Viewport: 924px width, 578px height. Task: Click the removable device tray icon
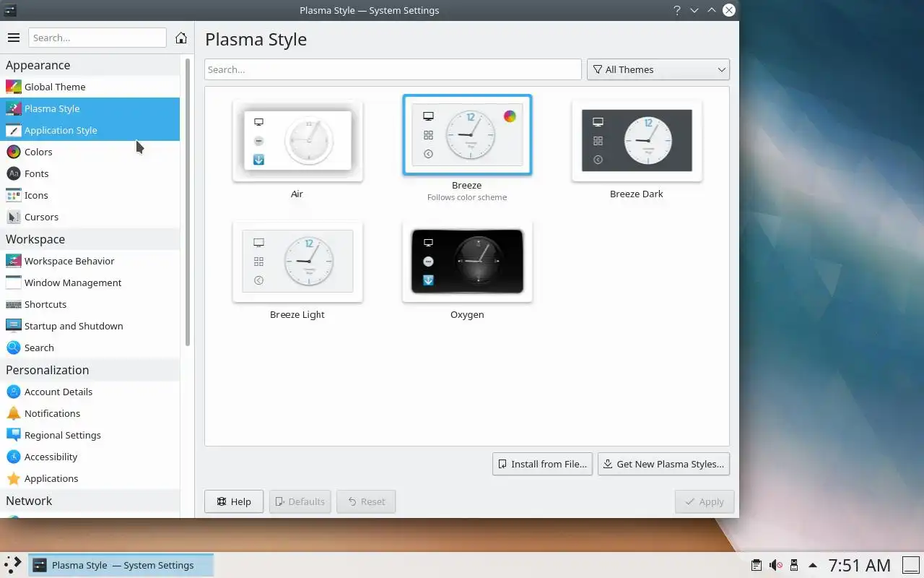click(x=794, y=565)
